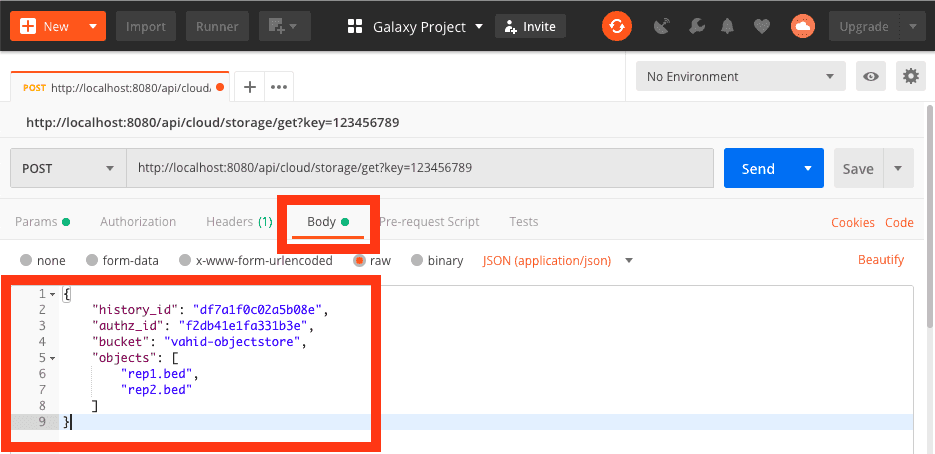935x454 pixels.
Task: Open the three-dots tab options menu
Action: pyautogui.click(x=279, y=87)
